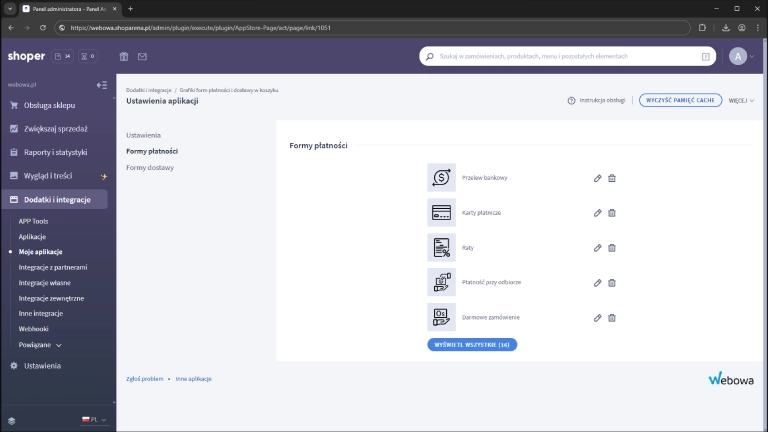Expand the Więcej dropdown menu
The height and width of the screenshot is (432, 768).
click(740, 101)
